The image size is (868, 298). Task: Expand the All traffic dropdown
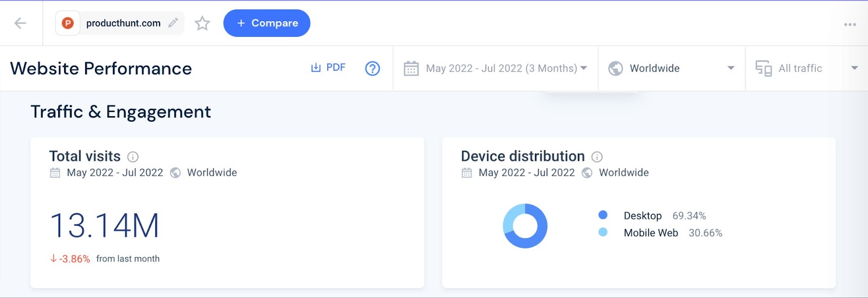click(x=807, y=68)
